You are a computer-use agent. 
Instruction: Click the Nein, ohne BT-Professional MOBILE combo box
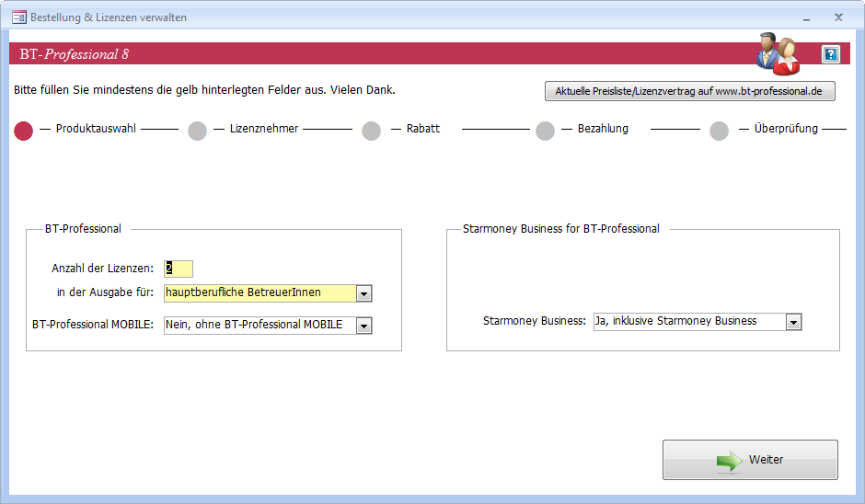coord(268,325)
